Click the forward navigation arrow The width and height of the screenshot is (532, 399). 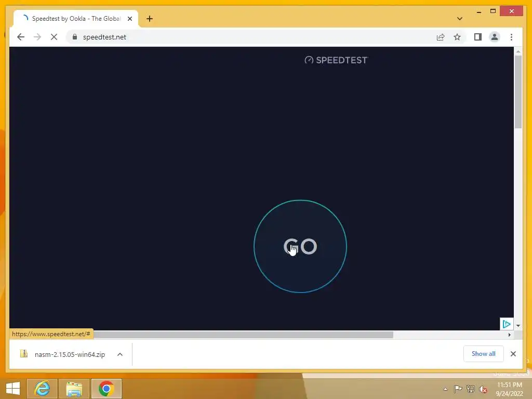tap(37, 37)
